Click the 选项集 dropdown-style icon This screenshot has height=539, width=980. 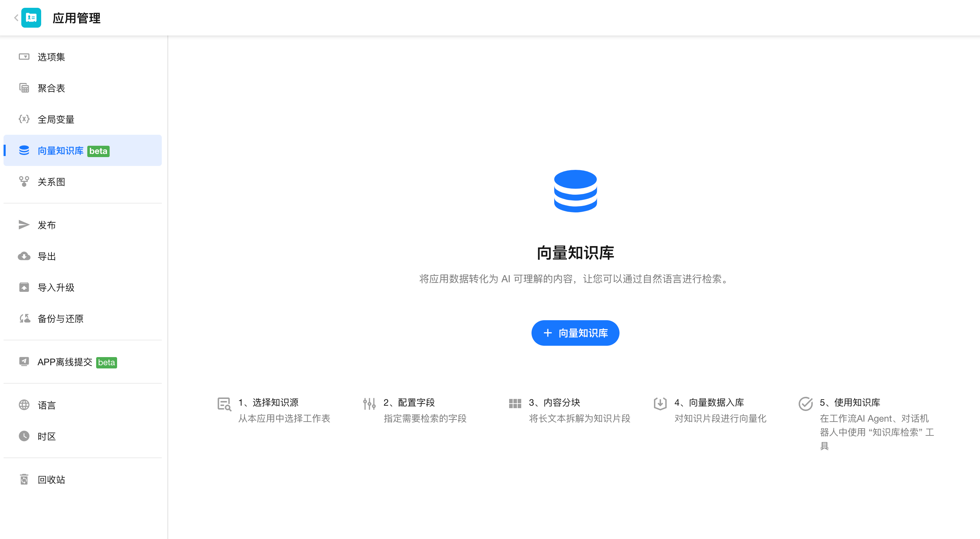coord(24,57)
